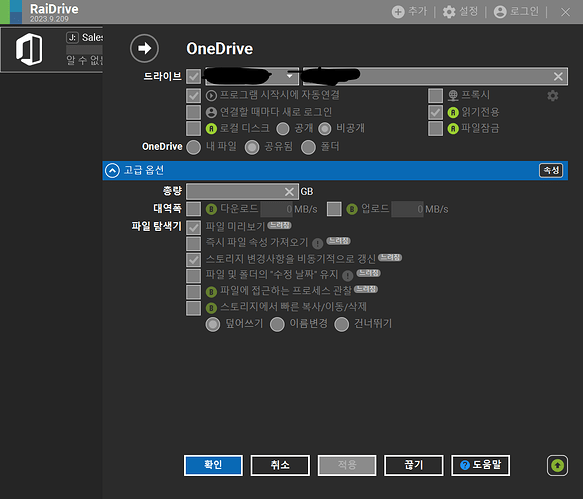Clear the drive name field with X
Screen dimensions: 583x499
point(558,77)
